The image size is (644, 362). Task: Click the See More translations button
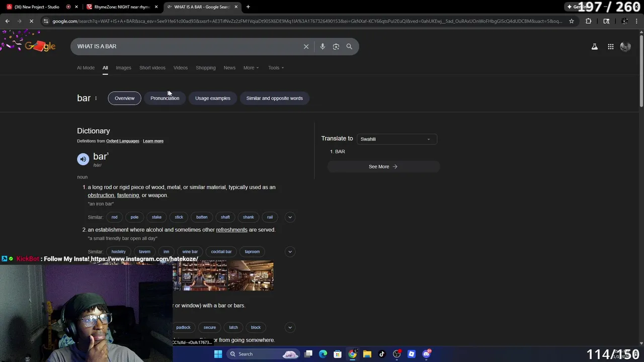[x=383, y=166]
